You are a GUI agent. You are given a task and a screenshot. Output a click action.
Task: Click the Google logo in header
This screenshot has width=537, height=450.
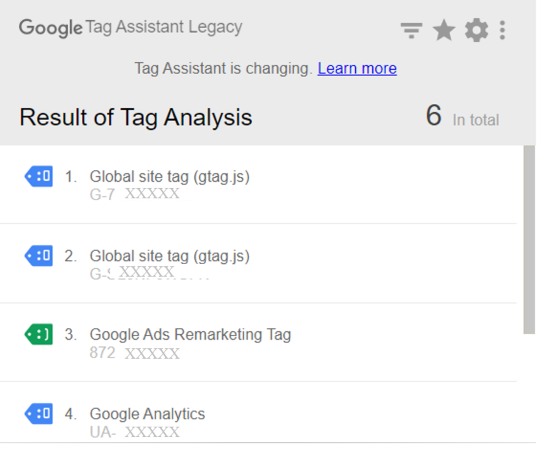point(51,28)
